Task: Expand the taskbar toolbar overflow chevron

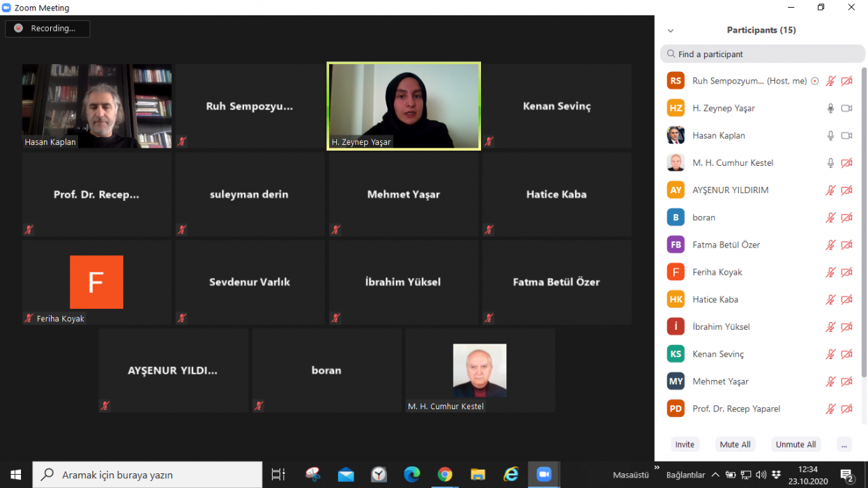Action: click(x=656, y=468)
